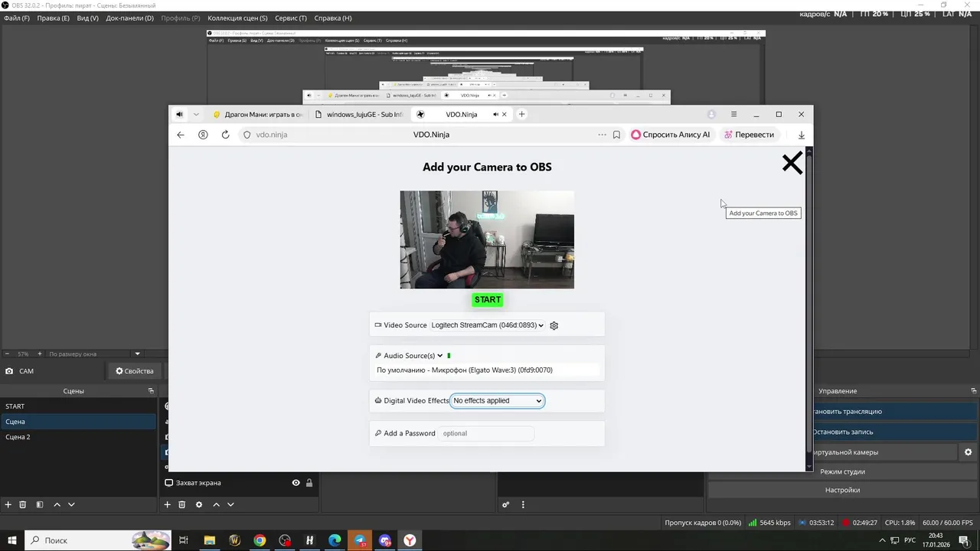
Task: Open virtual camera settings gear
Action: 968,452
